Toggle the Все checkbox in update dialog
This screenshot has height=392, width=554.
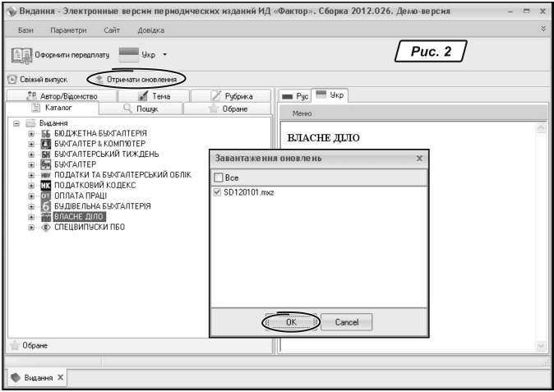coord(217,177)
